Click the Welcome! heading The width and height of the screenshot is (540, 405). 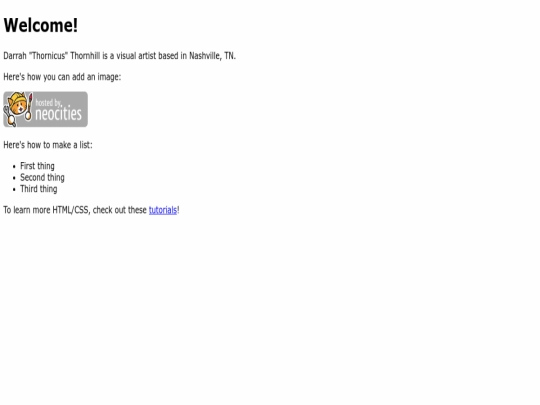[x=41, y=25]
